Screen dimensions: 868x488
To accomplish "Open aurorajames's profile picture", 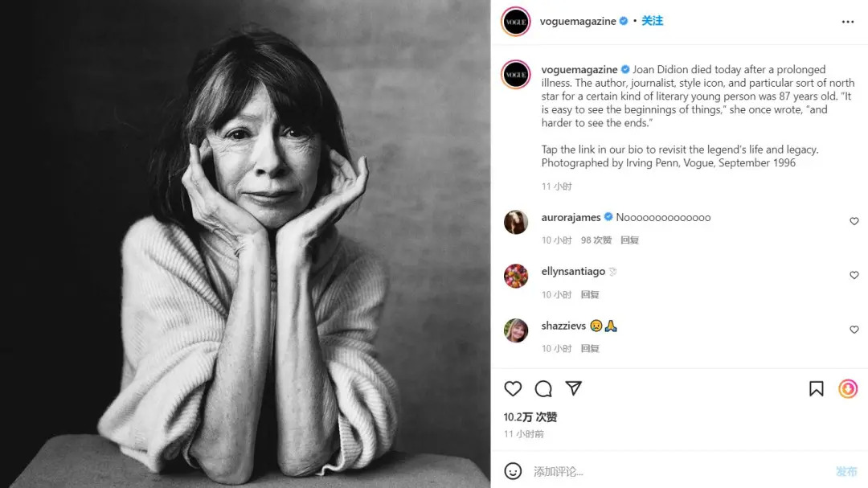I will coord(516,222).
